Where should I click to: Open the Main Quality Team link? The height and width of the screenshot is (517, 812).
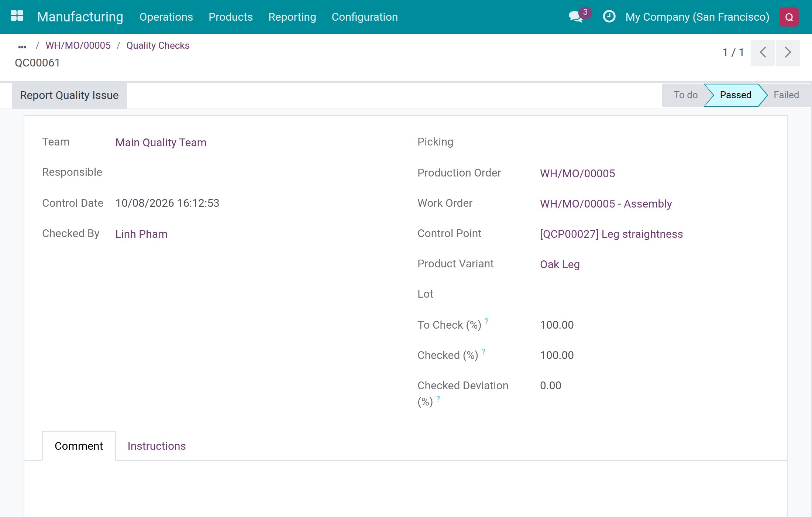161,143
